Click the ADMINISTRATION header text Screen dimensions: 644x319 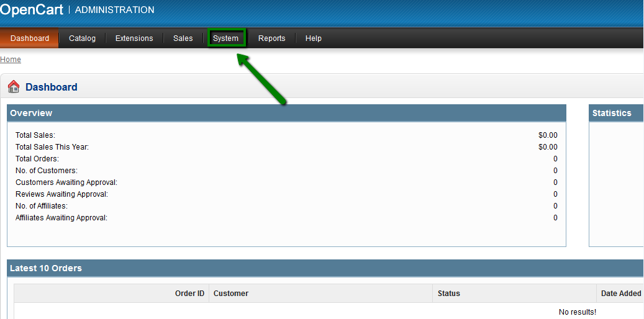(114, 10)
